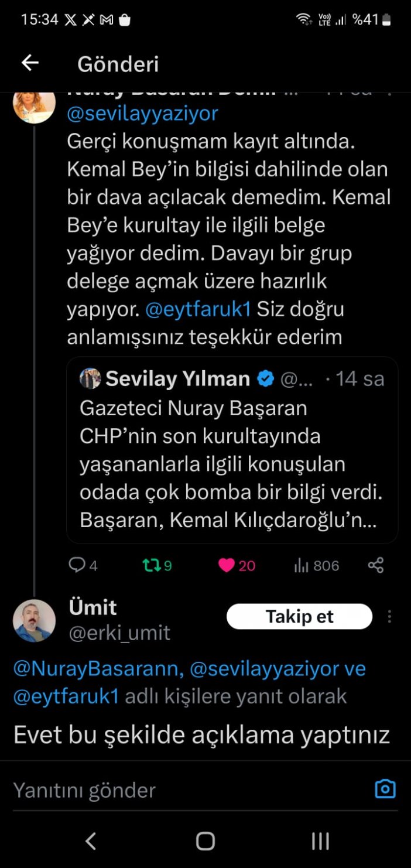
Task: Unlike the post via the heart icon
Action: coord(228,565)
